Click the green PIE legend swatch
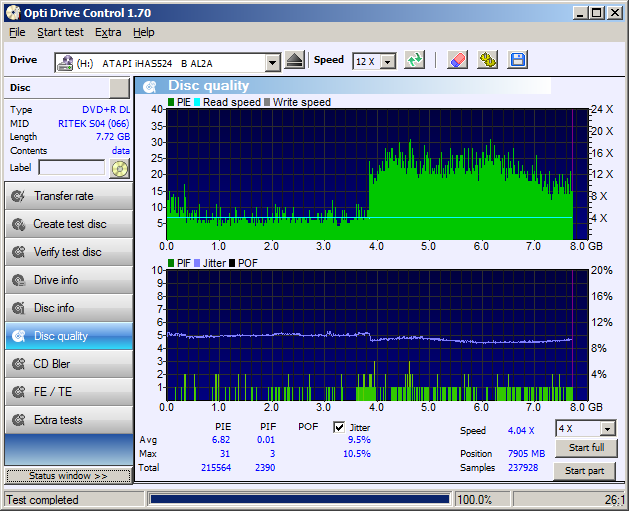 click(171, 102)
